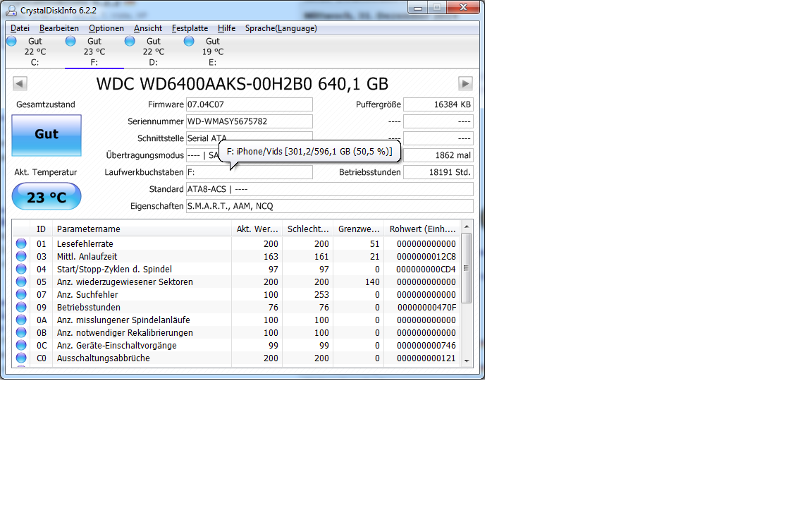Go to previous disk with left arrow

pyautogui.click(x=20, y=83)
